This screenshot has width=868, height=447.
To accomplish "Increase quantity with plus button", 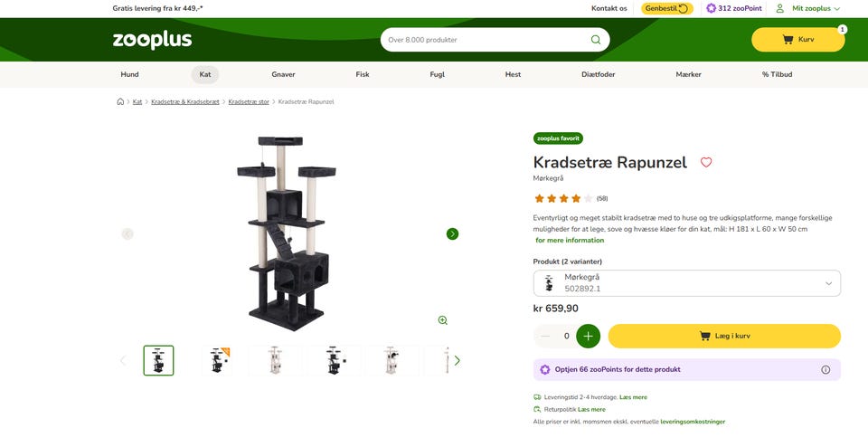I will coord(588,337).
